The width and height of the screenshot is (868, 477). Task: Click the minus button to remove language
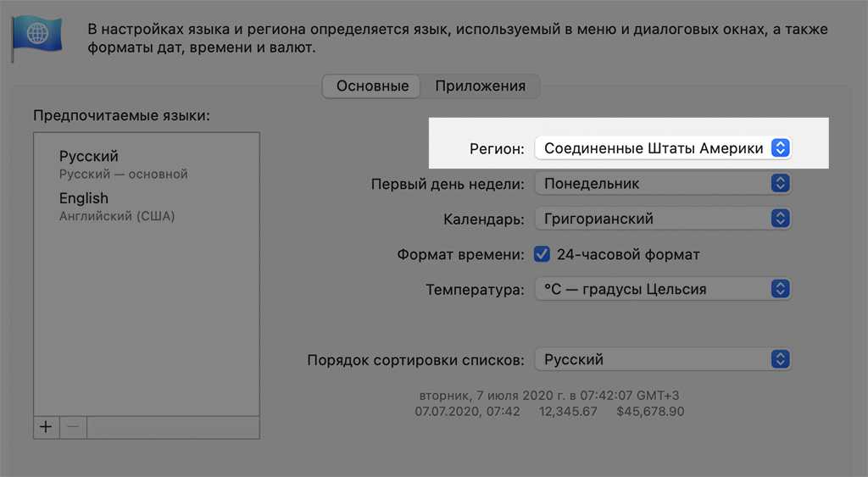(x=73, y=427)
